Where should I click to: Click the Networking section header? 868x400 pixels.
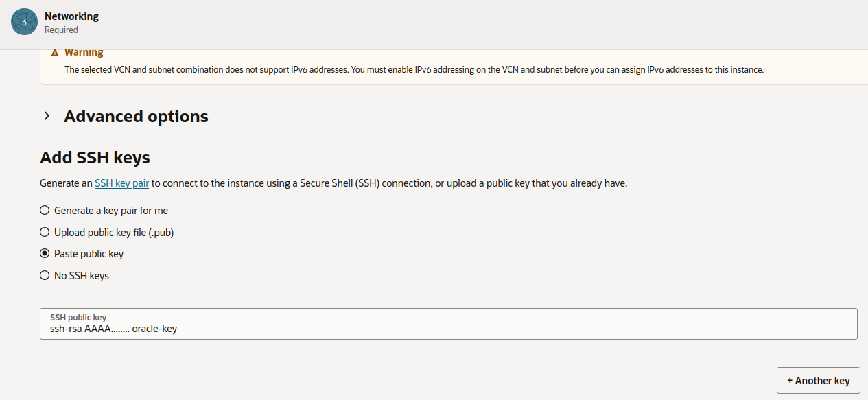71,16
